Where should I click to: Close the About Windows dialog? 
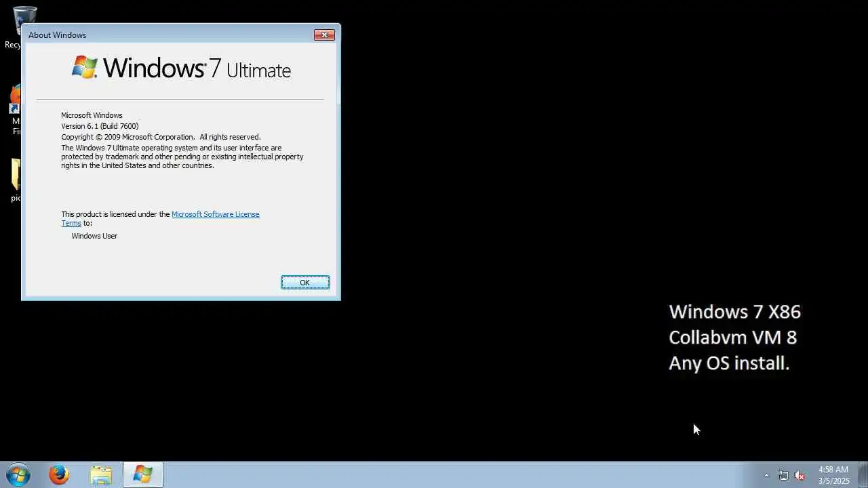[324, 35]
